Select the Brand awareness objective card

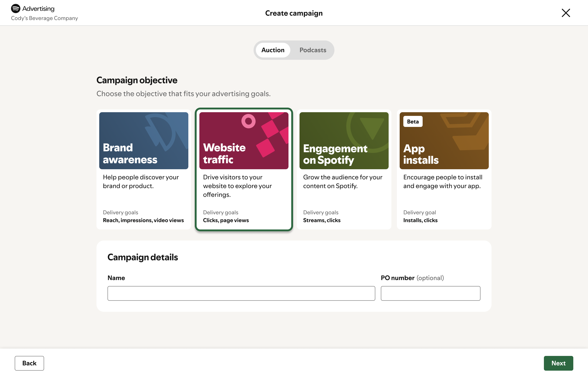click(144, 169)
